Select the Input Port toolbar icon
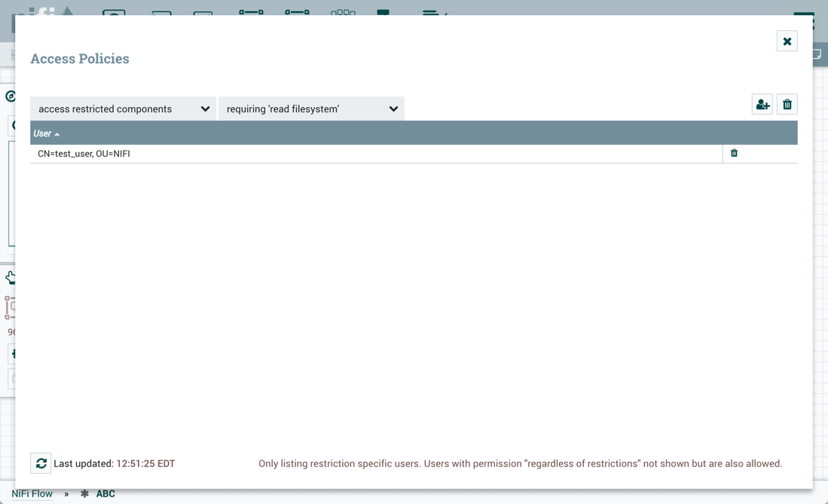 coord(161,11)
